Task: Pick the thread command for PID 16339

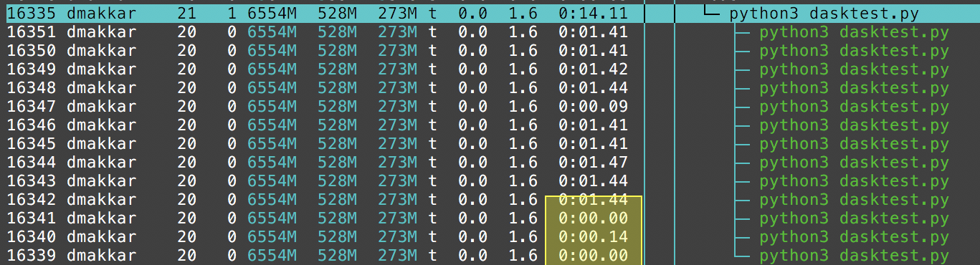Action: point(854,256)
